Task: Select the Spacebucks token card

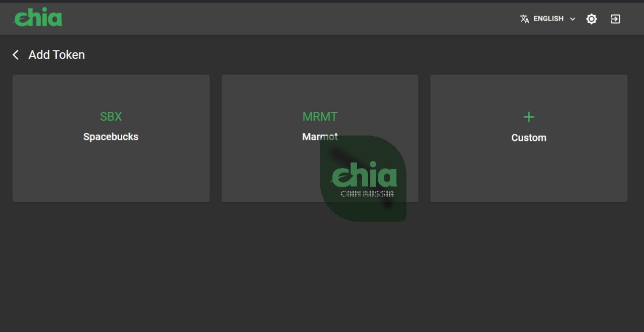Action: [111, 138]
